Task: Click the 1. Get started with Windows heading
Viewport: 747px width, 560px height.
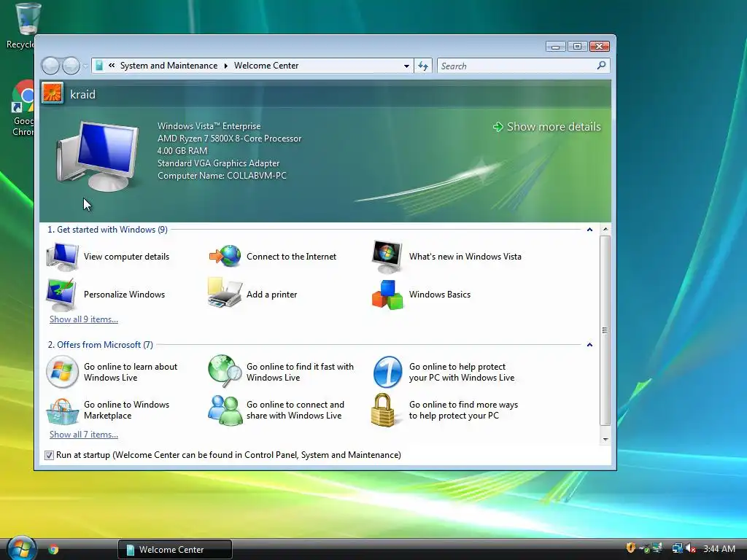Action: point(108,230)
